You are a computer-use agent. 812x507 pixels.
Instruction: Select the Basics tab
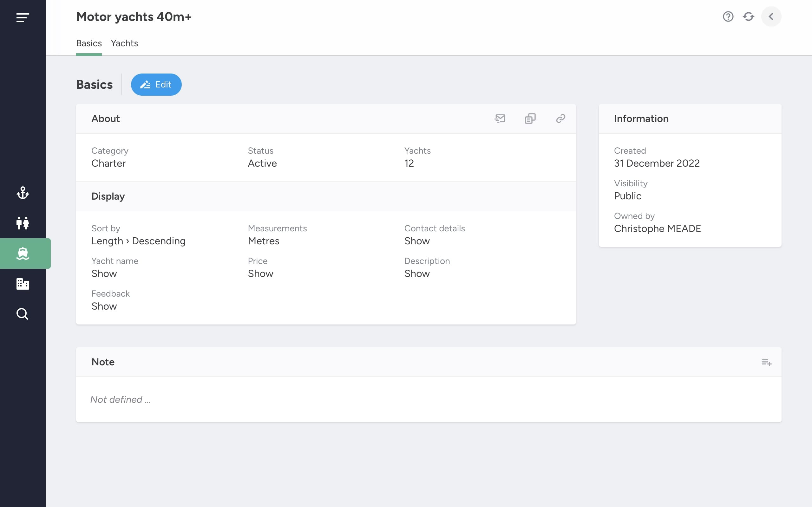(89, 43)
